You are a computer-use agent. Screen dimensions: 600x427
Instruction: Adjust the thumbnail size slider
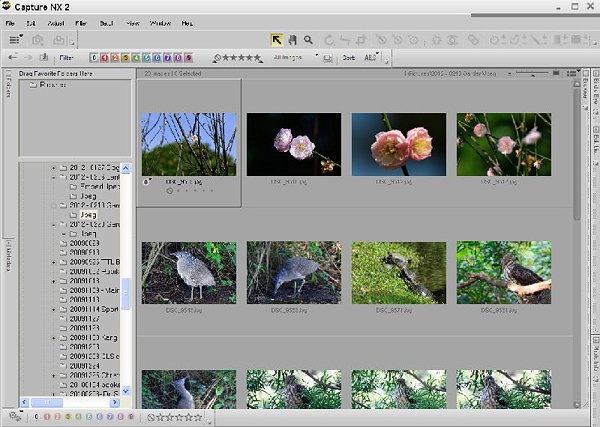point(532,73)
